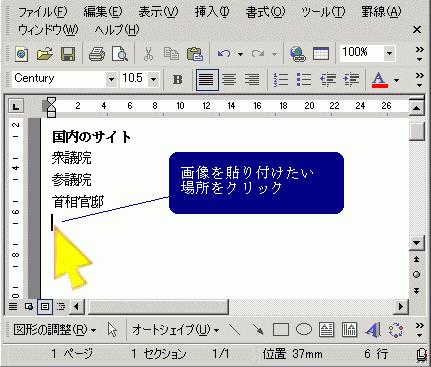Insert a table using the grid icon
The image size is (431, 367).
coord(321,54)
